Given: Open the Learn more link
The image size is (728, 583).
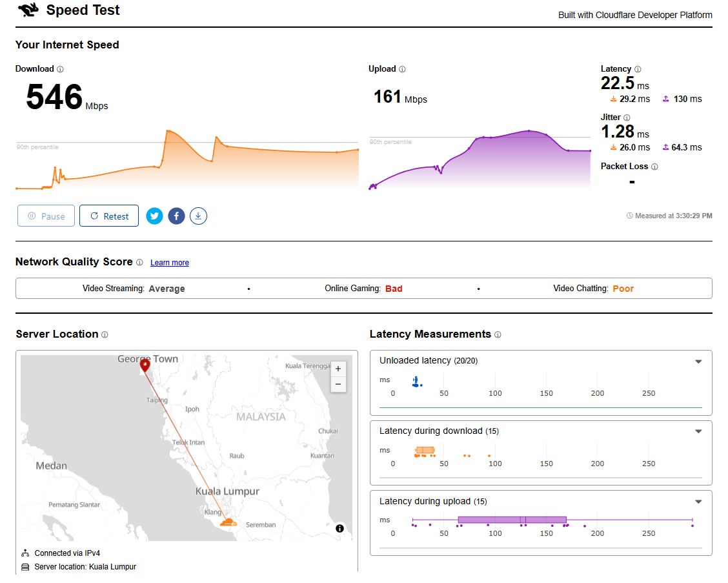Looking at the screenshot, I should pyautogui.click(x=170, y=263).
